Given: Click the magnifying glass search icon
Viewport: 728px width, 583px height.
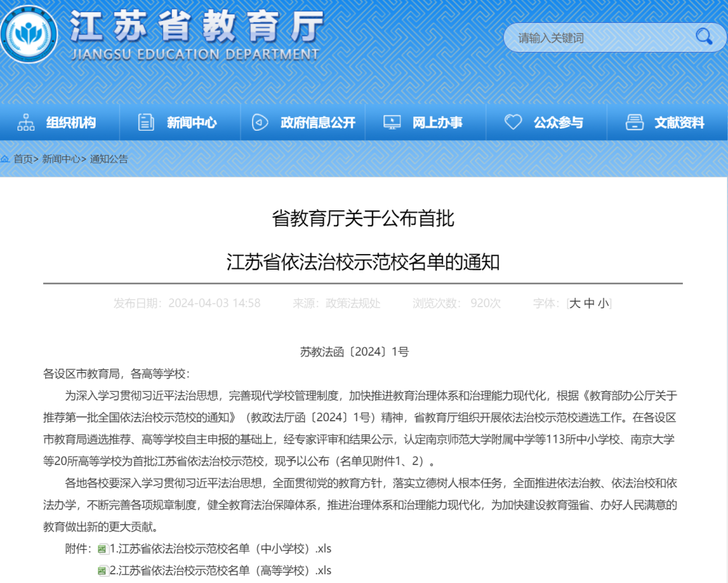Looking at the screenshot, I should [x=703, y=36].
